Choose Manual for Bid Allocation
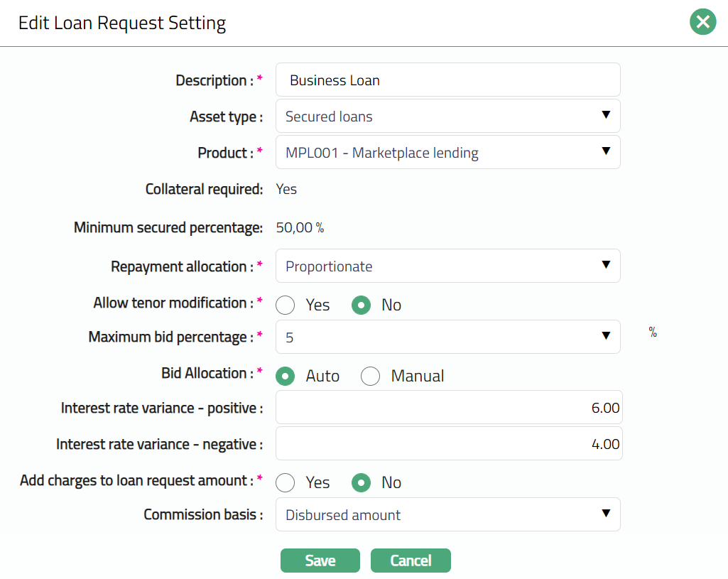Screen dimensions: 728x579 [371, 376]
